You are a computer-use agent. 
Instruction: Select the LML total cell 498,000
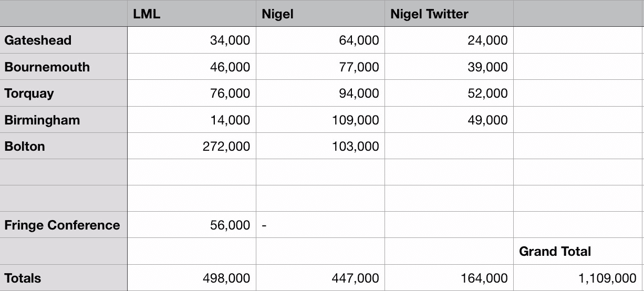[191, 278]
